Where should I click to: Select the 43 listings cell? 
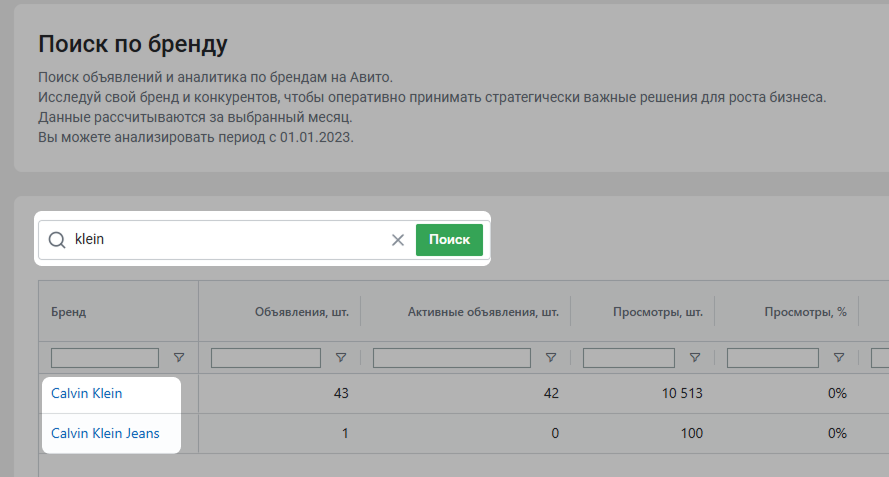point(341,394)
